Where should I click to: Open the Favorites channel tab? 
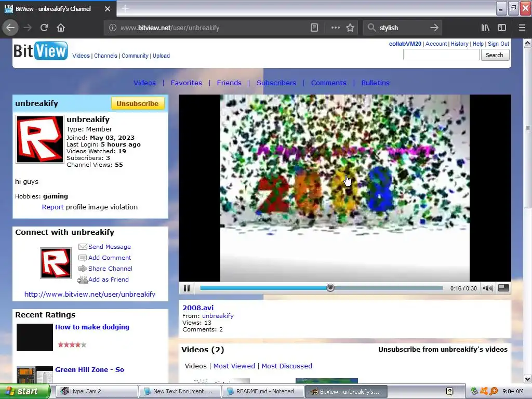187,83
